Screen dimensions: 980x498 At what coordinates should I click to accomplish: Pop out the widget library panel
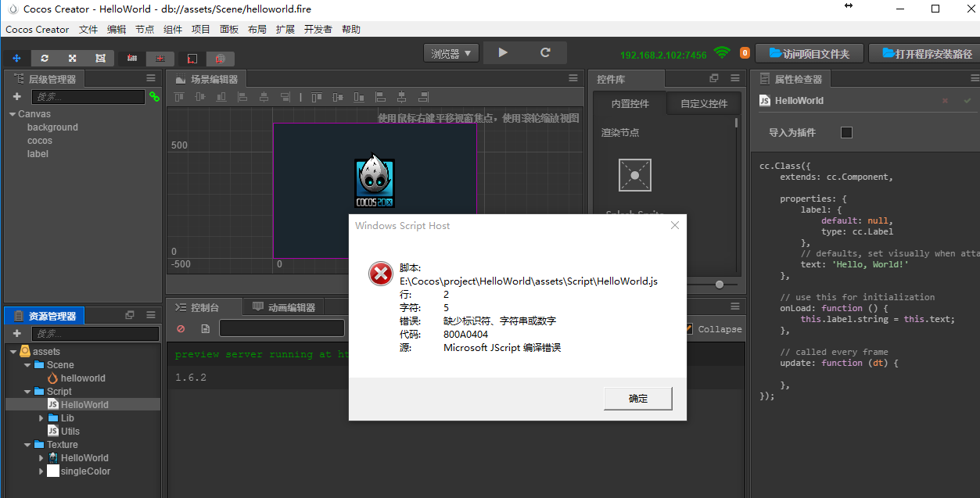click(714, 78)
